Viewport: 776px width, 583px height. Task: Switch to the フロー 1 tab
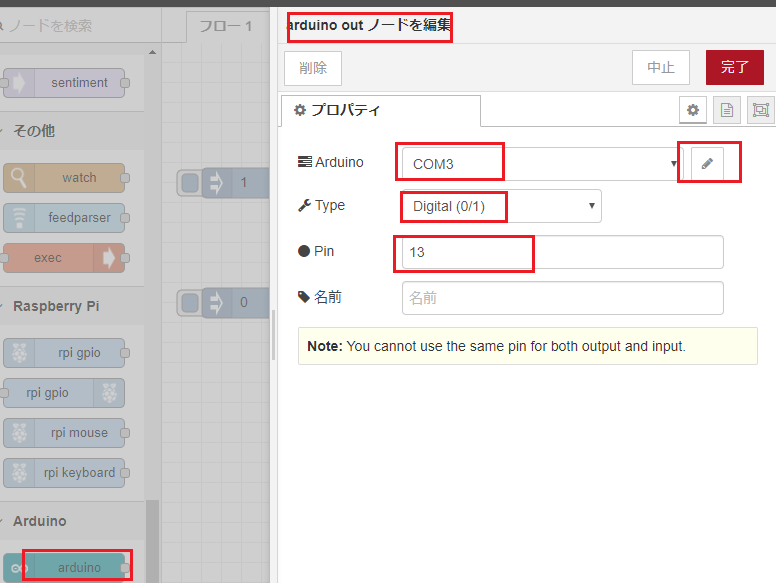(227, 27)
